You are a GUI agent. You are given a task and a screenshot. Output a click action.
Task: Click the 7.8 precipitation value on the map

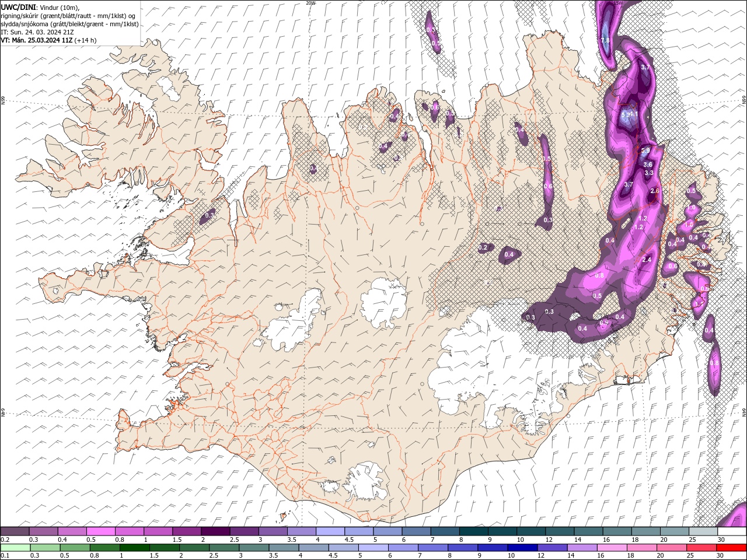click(x=605, y=40)
